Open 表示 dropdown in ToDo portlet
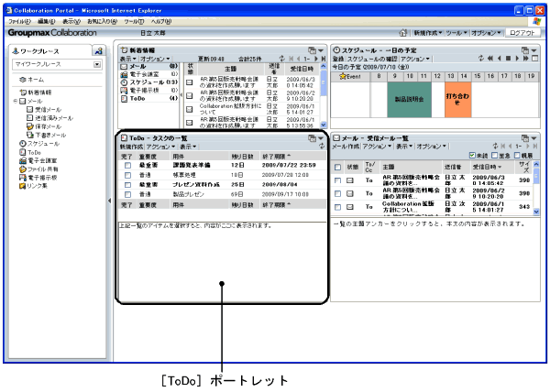The width and height of the screenshot is (550, 392). click(188, 147)
